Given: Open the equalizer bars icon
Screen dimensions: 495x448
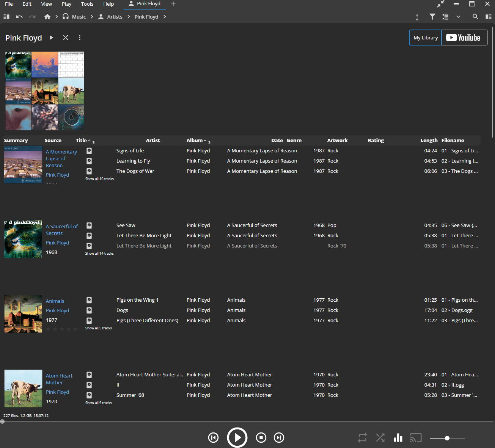Looking at the screenshot, I should click(398, 438).
